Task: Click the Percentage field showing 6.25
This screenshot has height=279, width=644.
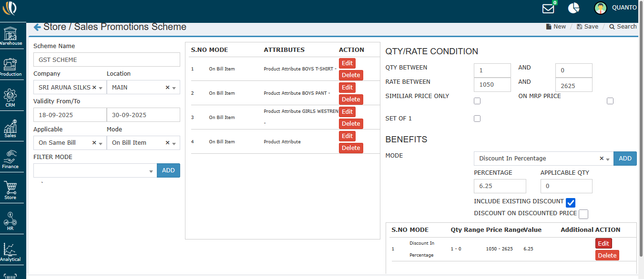Action: (500, 186)
